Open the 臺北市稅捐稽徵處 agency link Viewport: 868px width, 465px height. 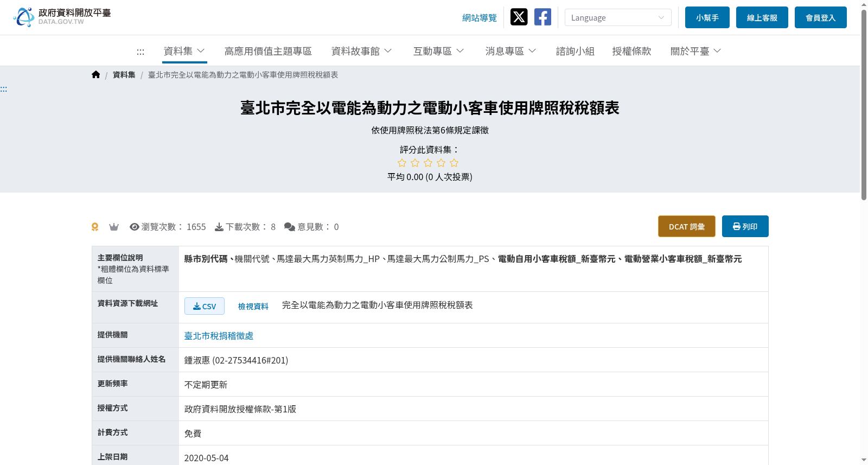(219, 336)
